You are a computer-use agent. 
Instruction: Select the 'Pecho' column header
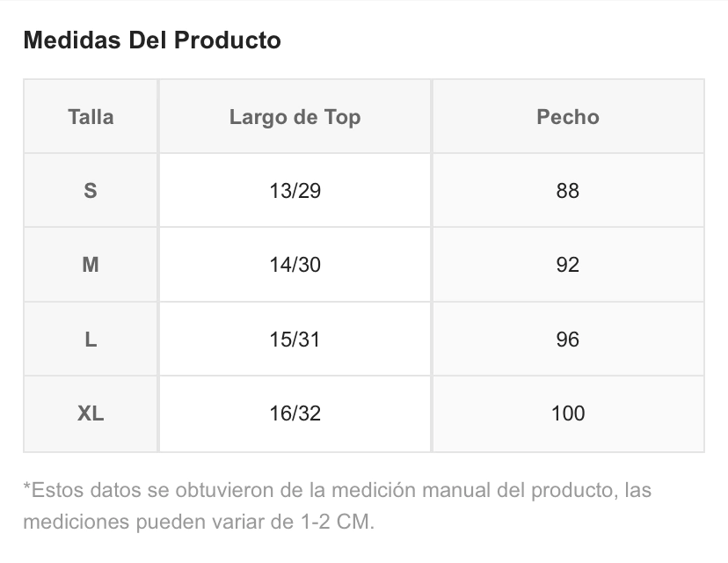pos(567,117)
